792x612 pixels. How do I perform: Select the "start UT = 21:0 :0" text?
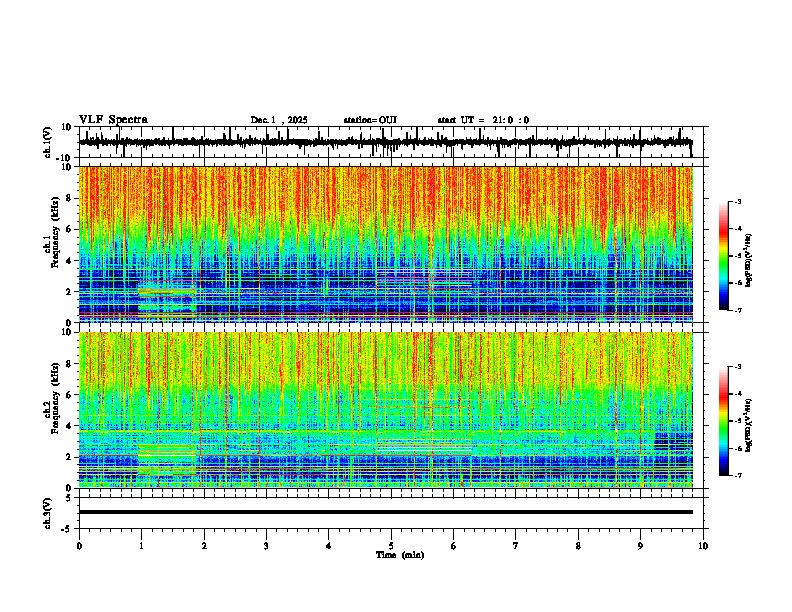coord(483,120)
